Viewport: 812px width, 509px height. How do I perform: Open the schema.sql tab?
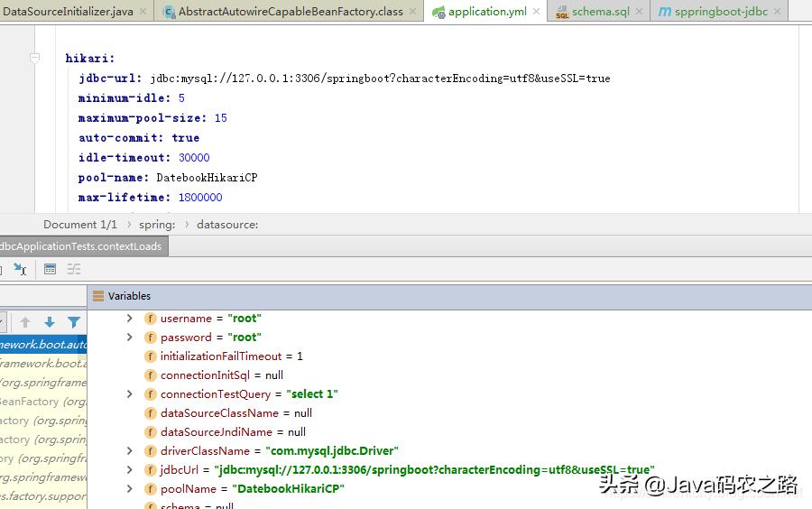[x=600, y=11]
